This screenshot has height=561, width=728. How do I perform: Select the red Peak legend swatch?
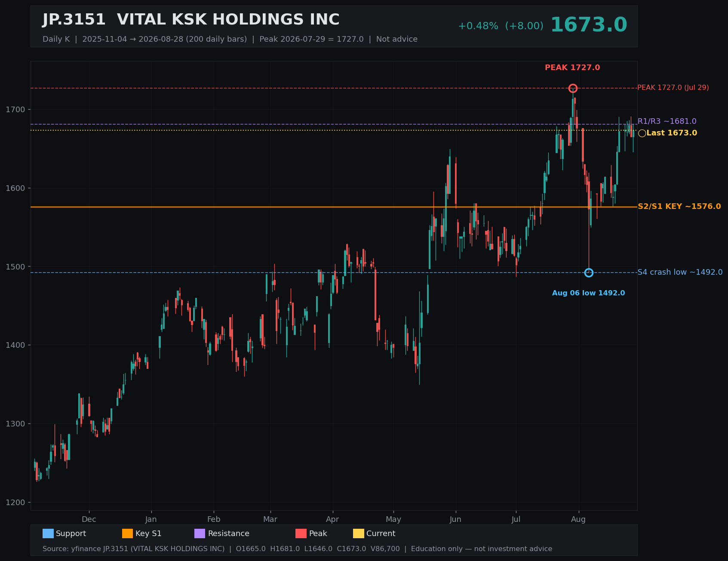point(301,533)
